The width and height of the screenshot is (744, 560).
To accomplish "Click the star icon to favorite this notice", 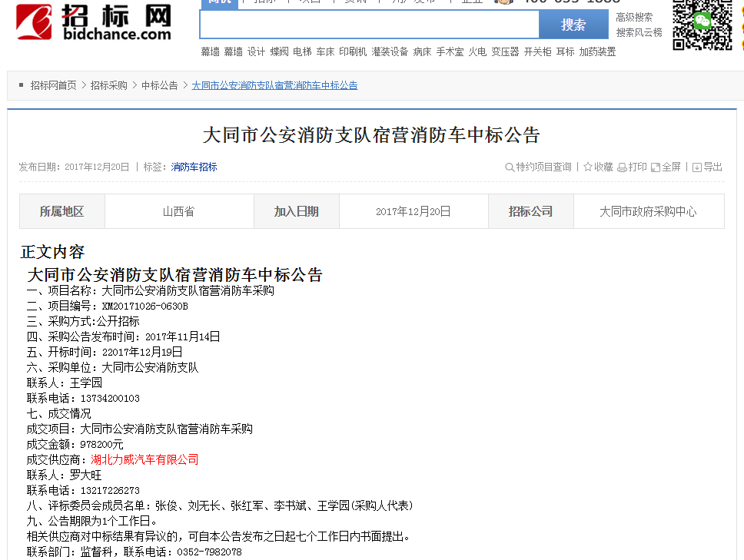I will coord(588,167).
